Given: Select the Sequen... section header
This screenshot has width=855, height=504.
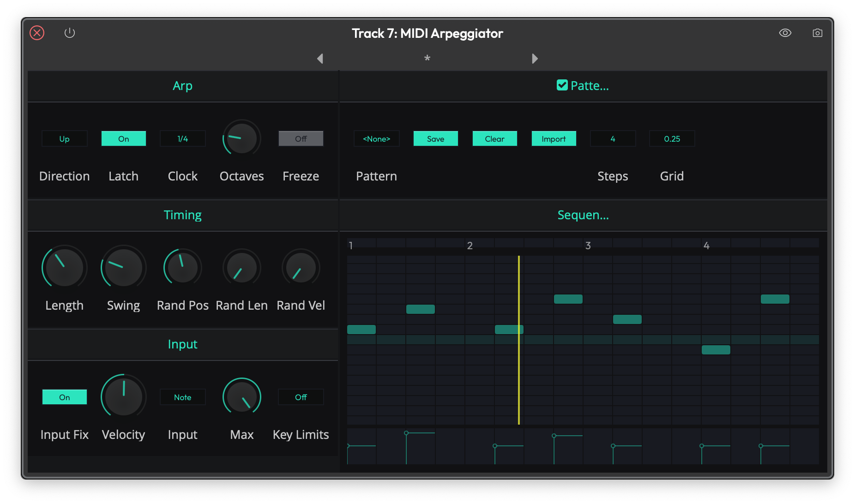Looking at the screenshot, I should 584,215.
